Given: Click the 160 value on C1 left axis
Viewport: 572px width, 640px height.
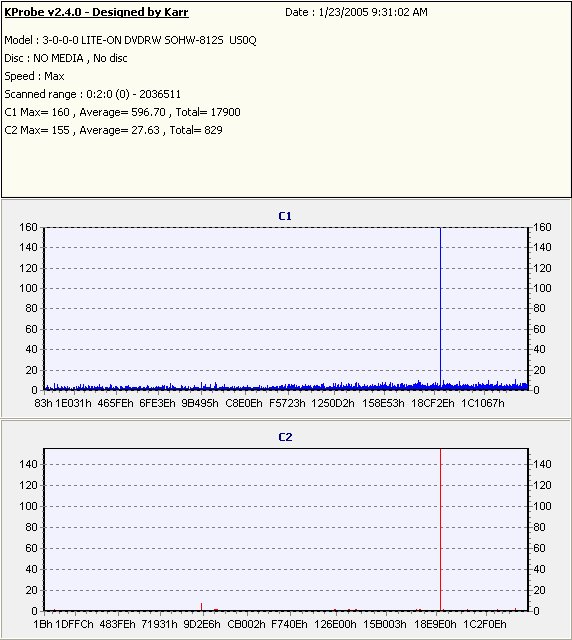Looking at the screenshot, I should [29, 227].
